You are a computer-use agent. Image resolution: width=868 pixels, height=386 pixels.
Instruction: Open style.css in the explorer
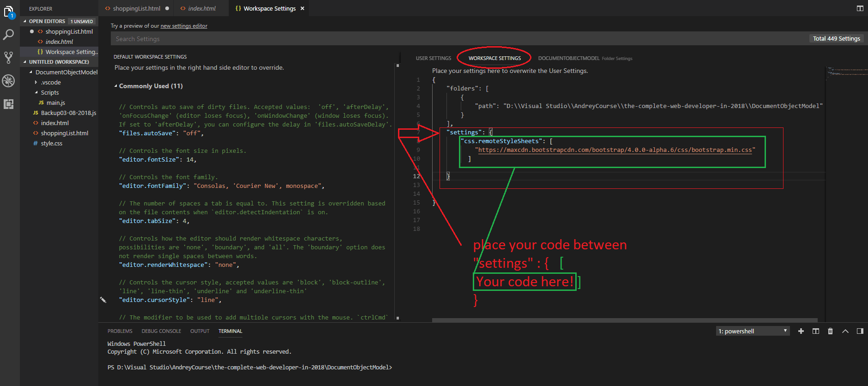coord(59,143)
